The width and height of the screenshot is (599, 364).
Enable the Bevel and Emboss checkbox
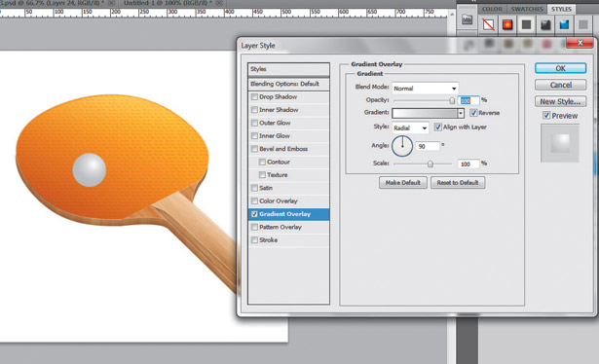coord(254,149)
